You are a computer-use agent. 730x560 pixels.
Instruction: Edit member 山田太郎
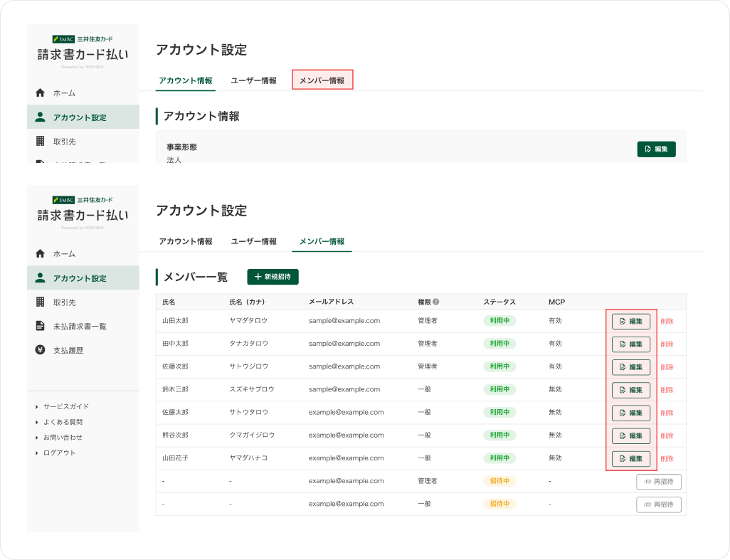point(631,321)
